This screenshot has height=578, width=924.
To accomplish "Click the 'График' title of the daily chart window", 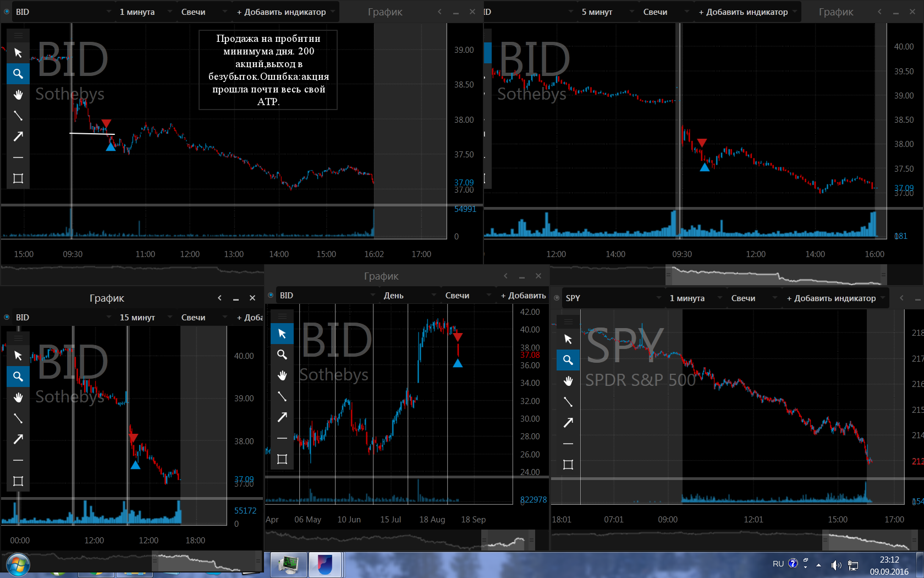I will [381, 276].
